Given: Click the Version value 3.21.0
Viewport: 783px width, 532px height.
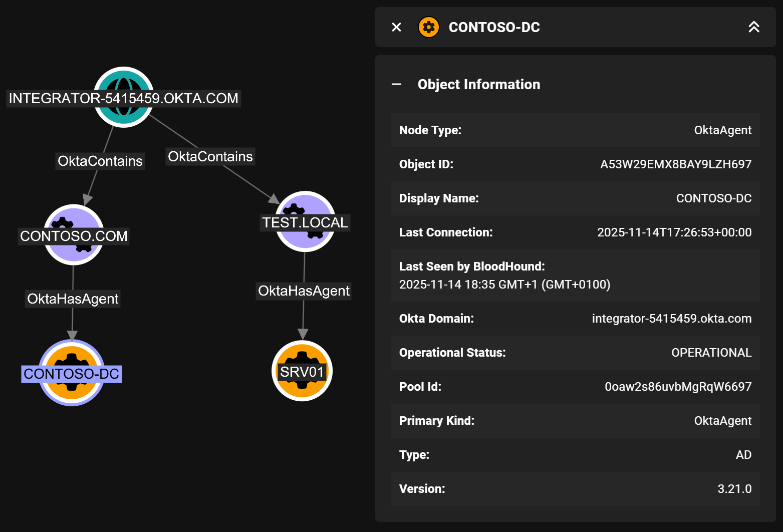Looking at the screenshot, I should [x=734, y=489].
